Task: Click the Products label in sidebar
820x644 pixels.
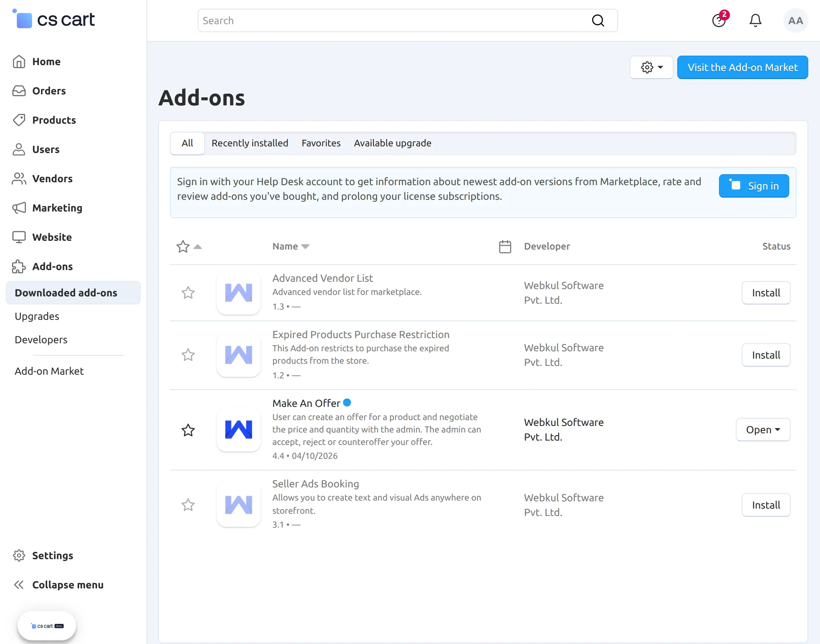Action: pos(54,120)
